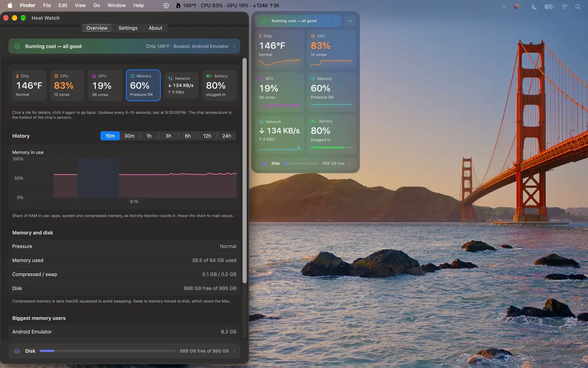Click the "38.5 of 64 GB used" value
This screenshot has width=588, height=368.
[214, 260]
